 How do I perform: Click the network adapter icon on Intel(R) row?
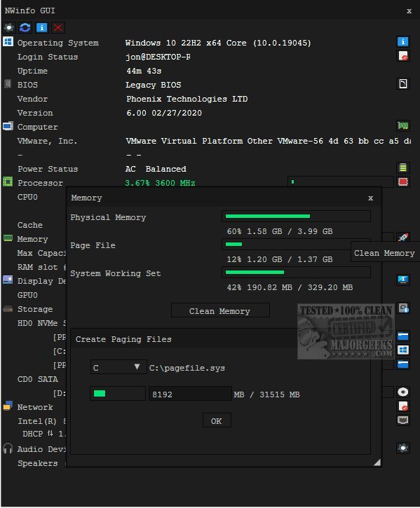(402, 420)
